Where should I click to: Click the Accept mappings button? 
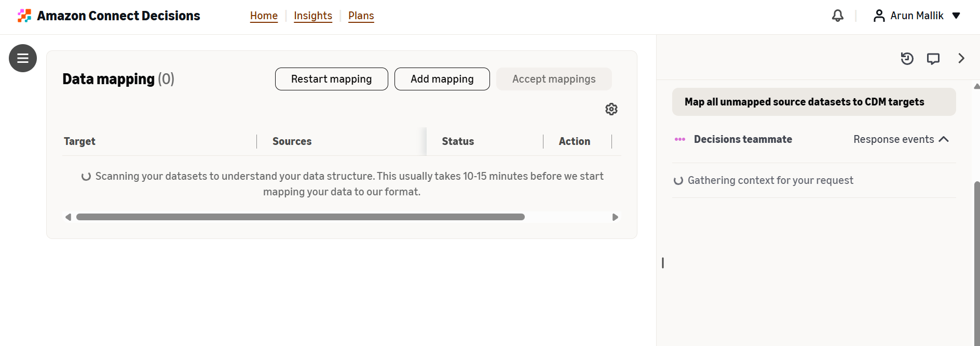coord(554,79)
